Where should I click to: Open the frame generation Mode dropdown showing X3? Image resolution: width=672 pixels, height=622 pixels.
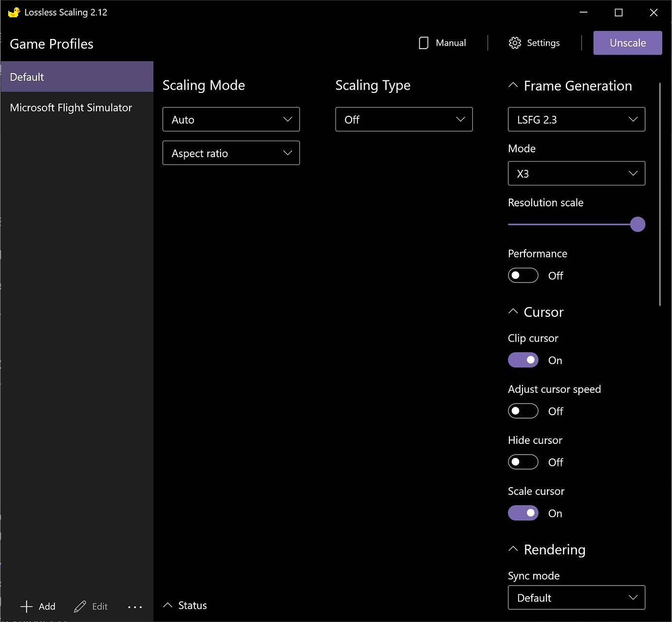click(x=576, y=173)
